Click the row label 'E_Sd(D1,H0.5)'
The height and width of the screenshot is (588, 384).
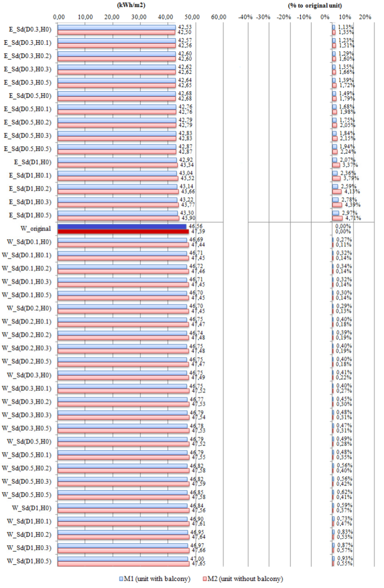coord(30,215)
